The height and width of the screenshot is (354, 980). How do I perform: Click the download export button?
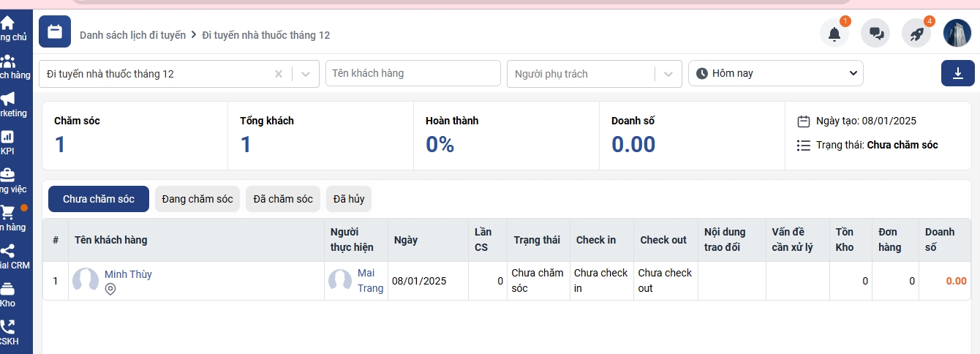[x=957, y=73]
